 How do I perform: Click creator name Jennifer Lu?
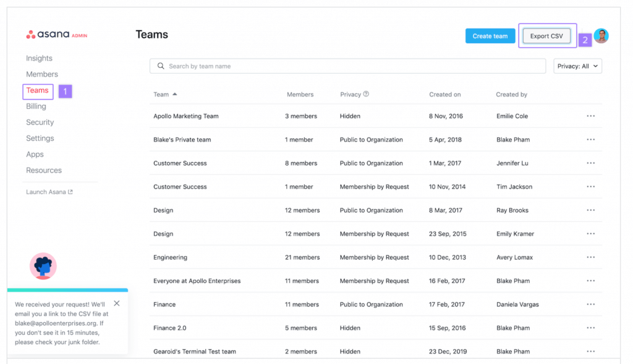pyautogui.click(x=512, y=163)
